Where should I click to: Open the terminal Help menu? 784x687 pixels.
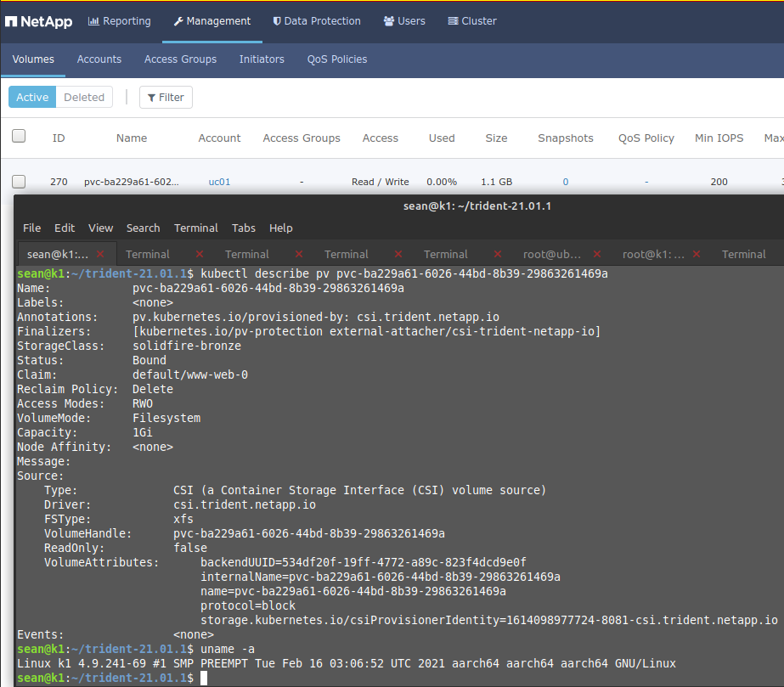[x=281, y=228]
